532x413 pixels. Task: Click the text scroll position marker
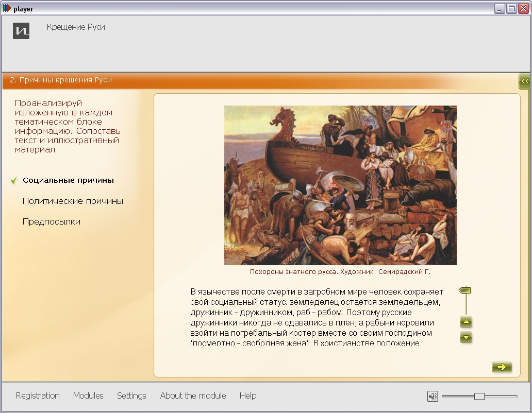465,290
